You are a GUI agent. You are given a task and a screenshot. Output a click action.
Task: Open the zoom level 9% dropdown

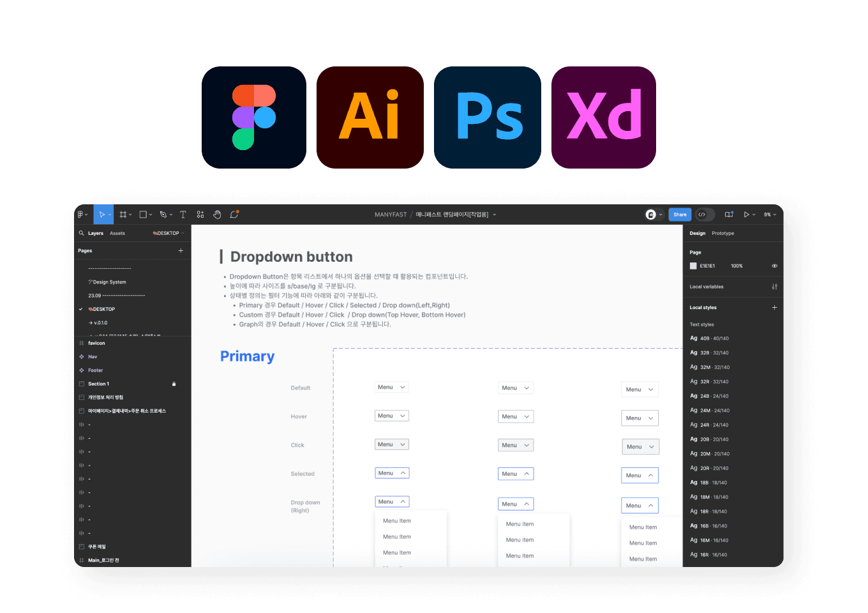pos(770,215)
